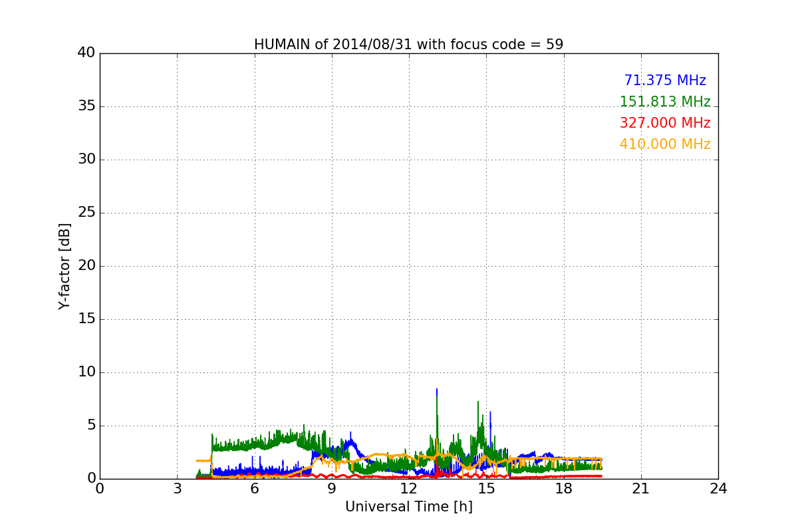Select the 327.000 MHz legend label
798x532 pixels.
(665, 123)
